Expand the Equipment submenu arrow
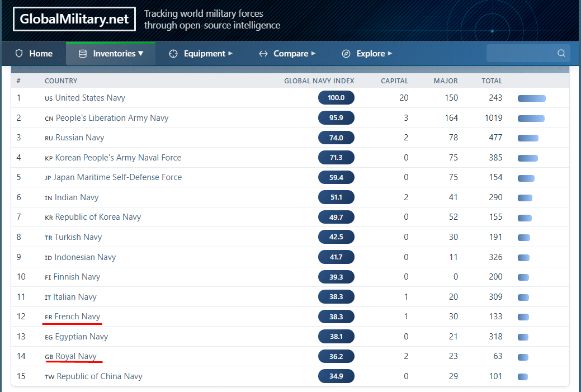Screen dimensions: 581x392 pos(230,54)
